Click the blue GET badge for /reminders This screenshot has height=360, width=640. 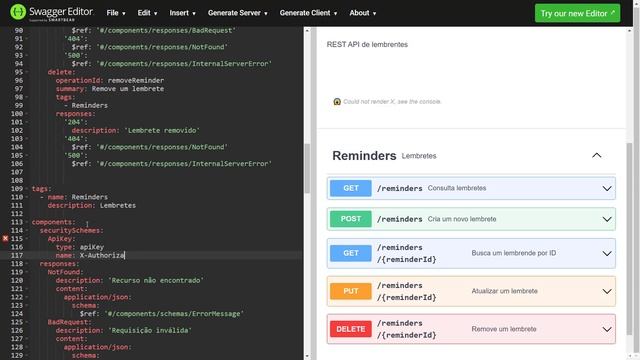351,188
